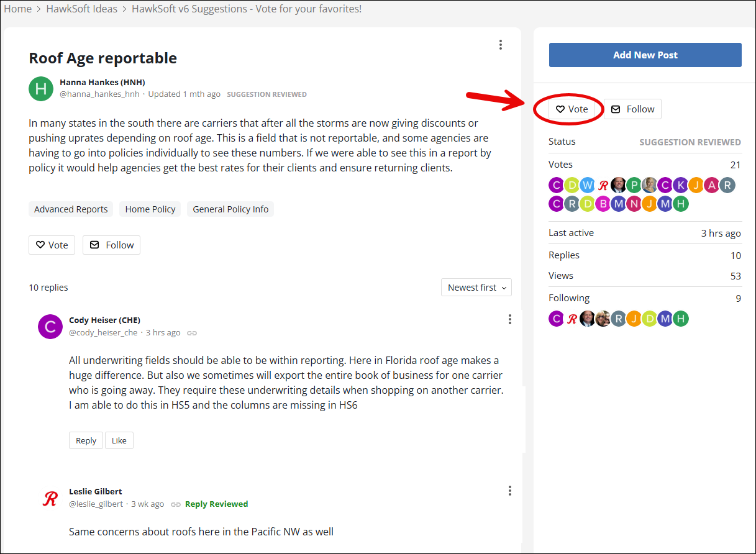The height and width of the screenshot is (554, 756).
Task: Open the options menu on Leslie Gilbert's reply
Action: 509,490
